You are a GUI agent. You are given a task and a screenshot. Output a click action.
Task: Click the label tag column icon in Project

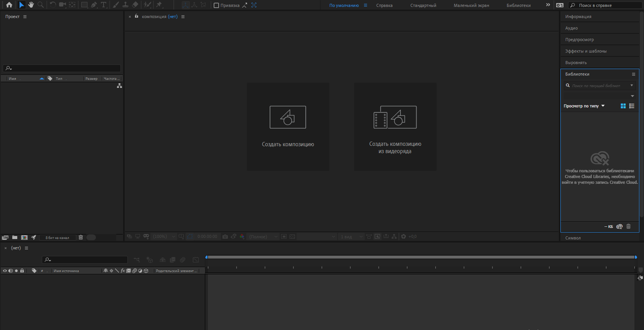pyautogui.click(x=50, y=78)
